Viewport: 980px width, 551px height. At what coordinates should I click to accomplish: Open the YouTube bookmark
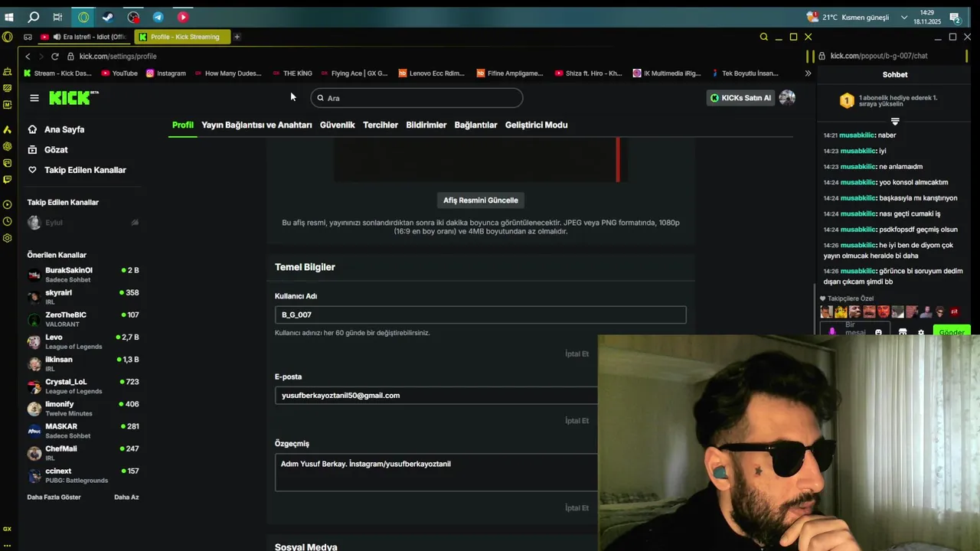pyautogui.click(x=119, y=73)
